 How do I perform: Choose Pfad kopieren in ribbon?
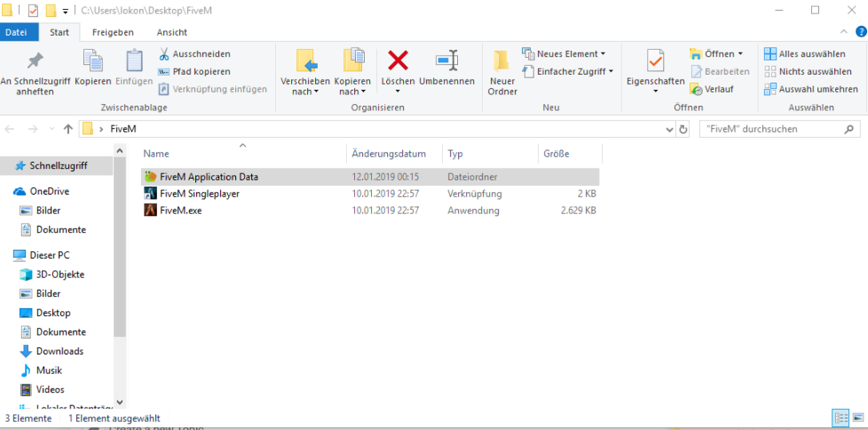pos(194,71)
